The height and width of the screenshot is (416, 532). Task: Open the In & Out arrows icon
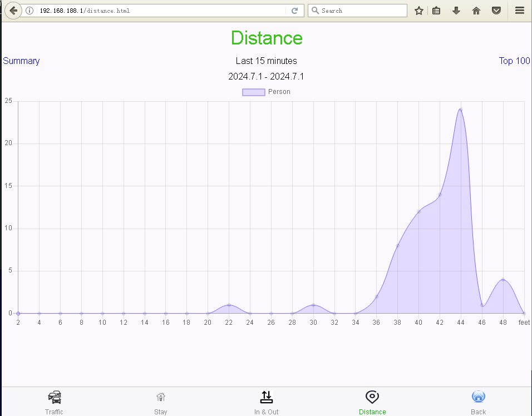point(267,397)
